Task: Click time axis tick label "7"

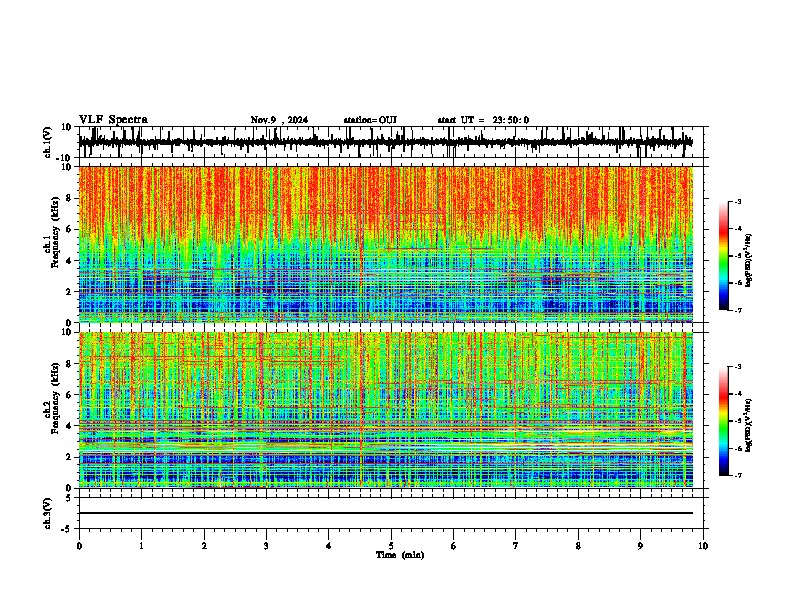Action: click(x=516, y=546)
